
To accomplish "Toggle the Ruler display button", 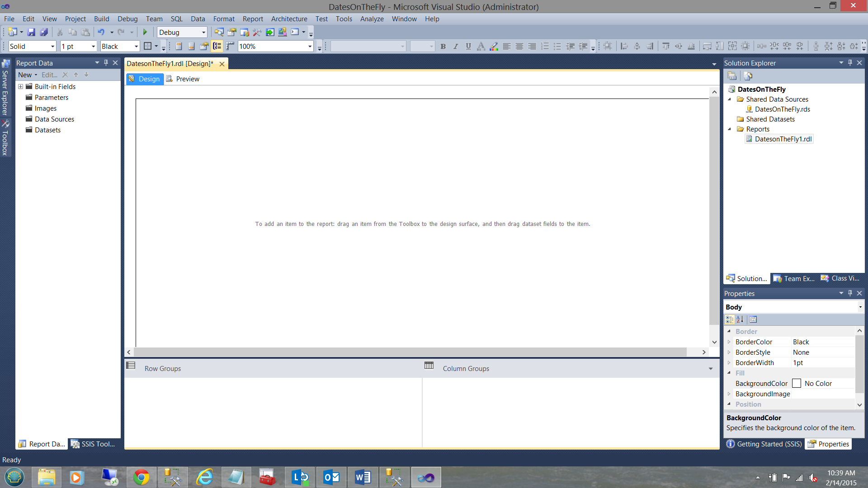I will point(230,46).
